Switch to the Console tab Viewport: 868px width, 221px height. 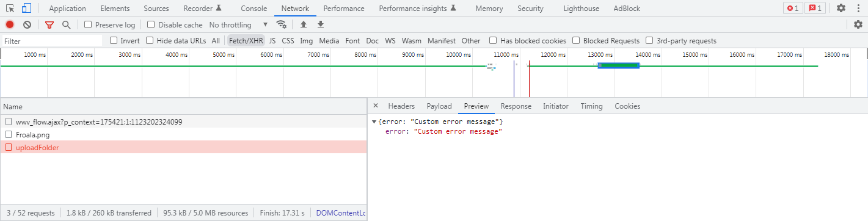tap(253, 9)
